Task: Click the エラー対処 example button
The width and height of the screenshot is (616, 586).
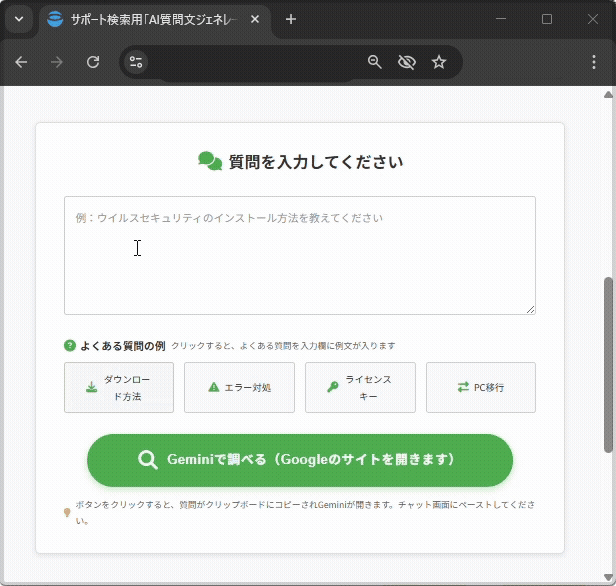Action: (240, 388)
